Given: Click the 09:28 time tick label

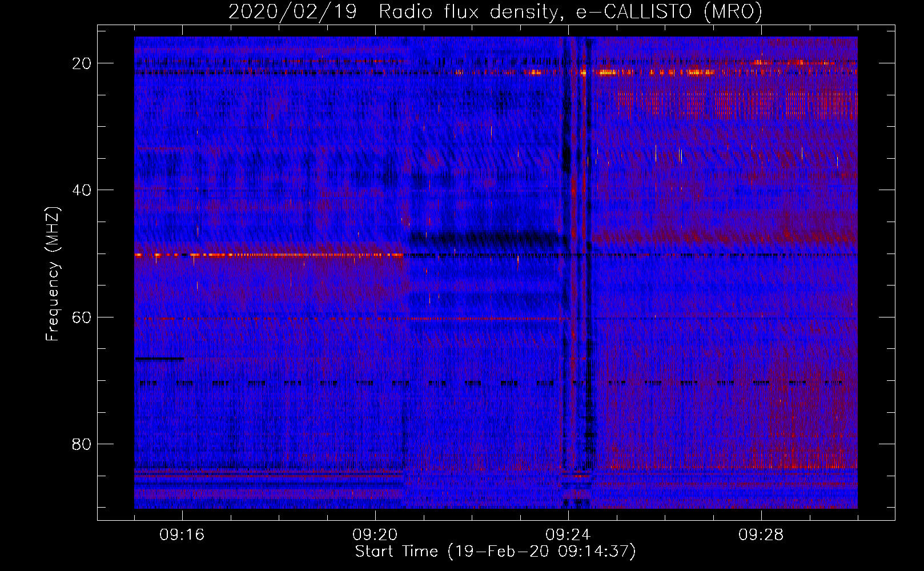Looking at the screenshot, I should pyautogui.click(x=761, y=535).
